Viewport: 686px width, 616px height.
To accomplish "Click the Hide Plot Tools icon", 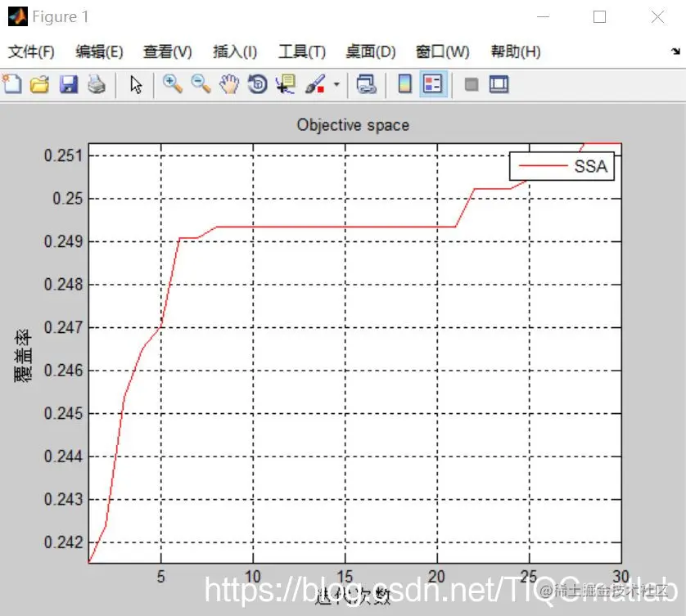I will [x=473, y=83].
